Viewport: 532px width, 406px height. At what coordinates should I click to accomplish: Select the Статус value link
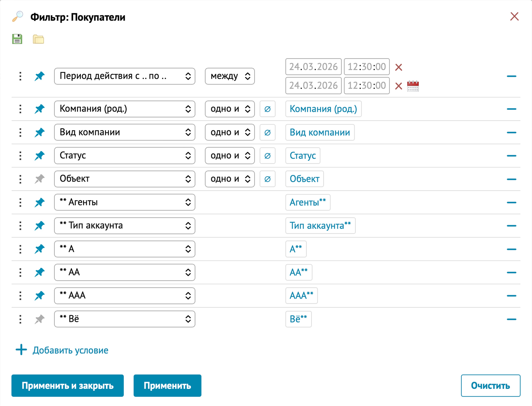(x=303, y=156)
